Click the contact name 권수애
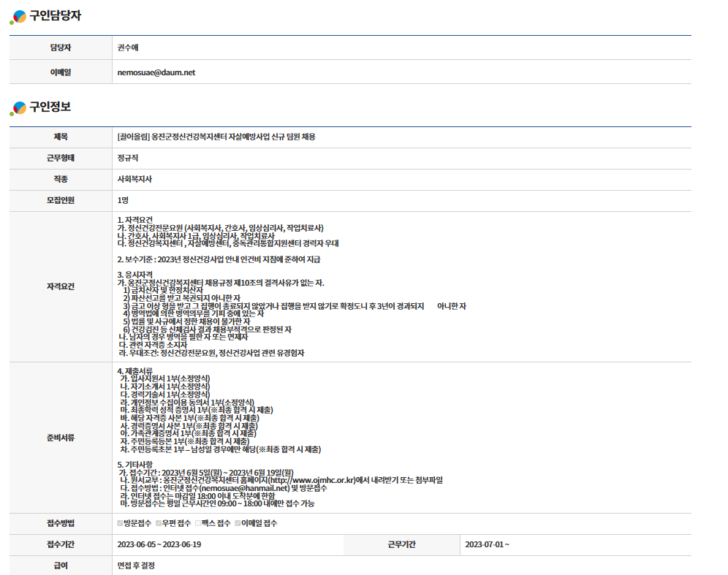The height and width of the screenshot is (575, 728). 128,47
